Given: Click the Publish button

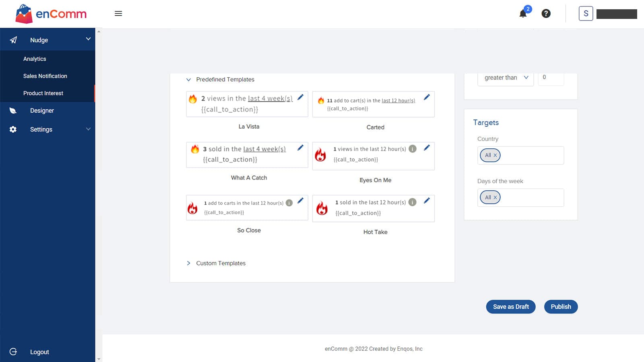Looking at the screenshot, I should 561,306.
